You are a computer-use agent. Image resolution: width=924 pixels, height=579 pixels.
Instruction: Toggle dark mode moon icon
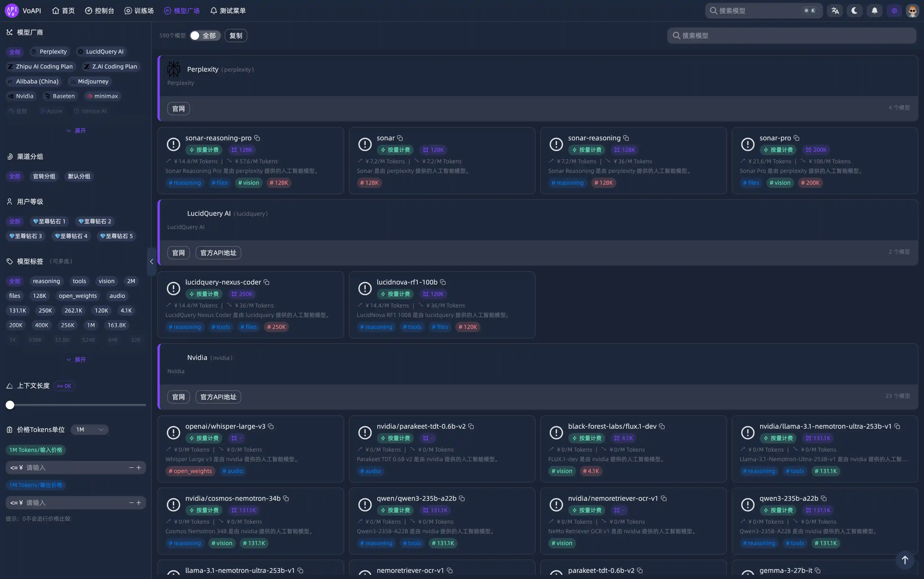[854, 11]
